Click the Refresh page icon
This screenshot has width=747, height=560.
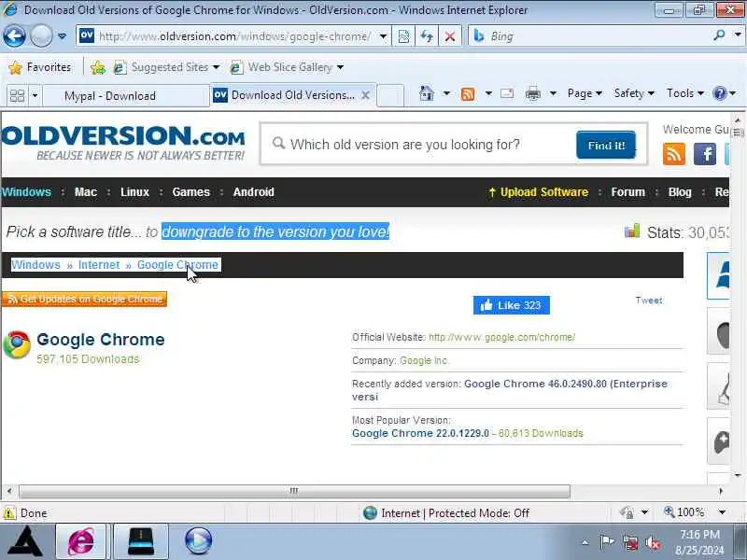pos(427,36)
